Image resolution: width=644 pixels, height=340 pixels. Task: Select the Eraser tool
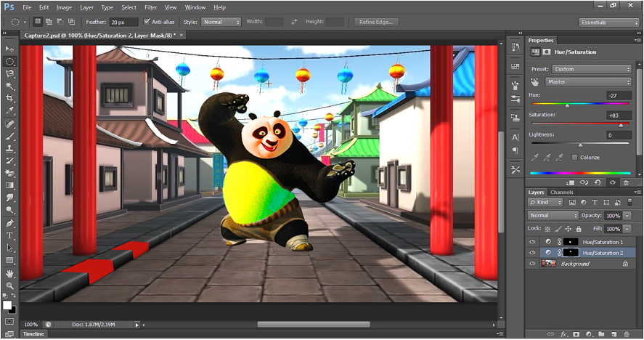pos(9,173)
